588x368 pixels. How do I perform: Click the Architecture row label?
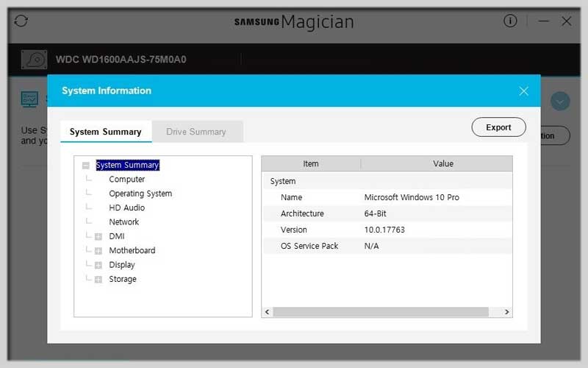pos(302,213)
